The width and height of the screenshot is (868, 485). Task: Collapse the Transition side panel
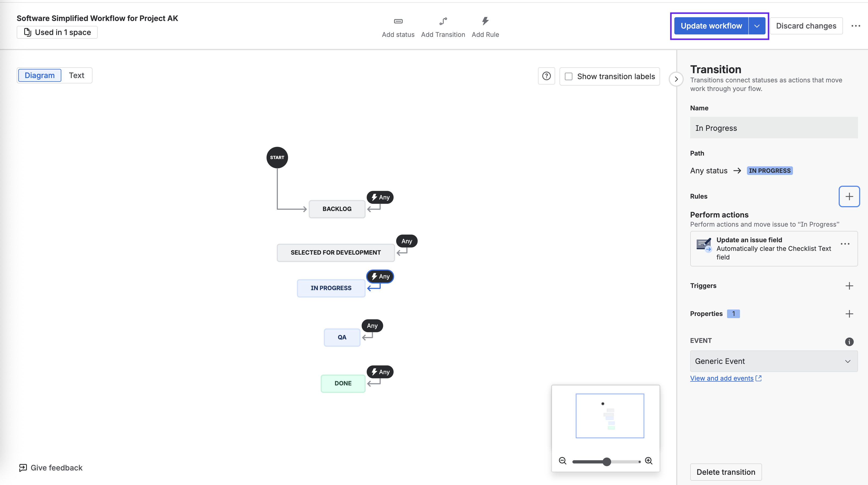[676, 79]
